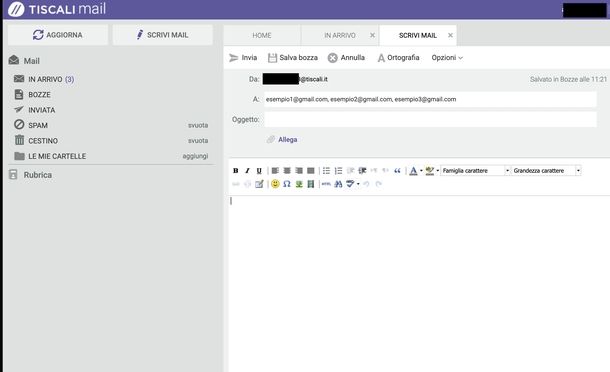Switch to the HOME tab
Screen dimensions: 610x372
pyautogui.click(x=262, y=35)
